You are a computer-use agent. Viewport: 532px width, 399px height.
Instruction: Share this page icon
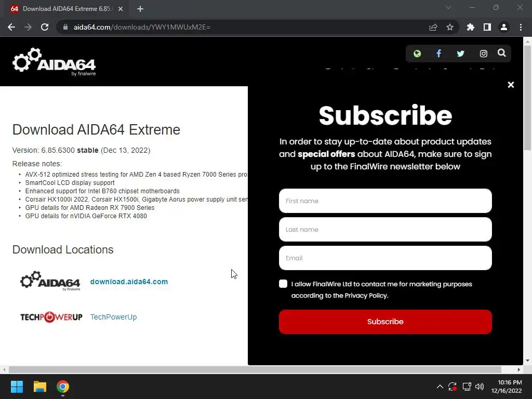click(433, 27)
